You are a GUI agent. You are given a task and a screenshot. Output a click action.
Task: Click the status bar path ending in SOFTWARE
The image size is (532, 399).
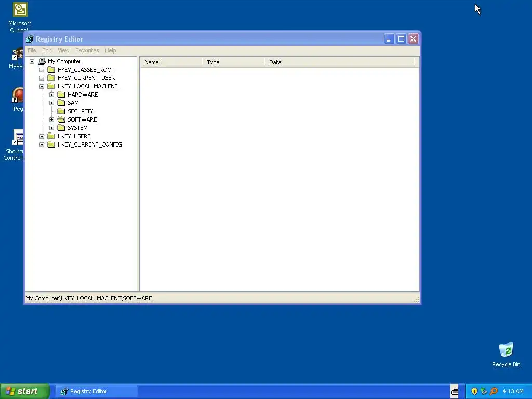[88, 298]
